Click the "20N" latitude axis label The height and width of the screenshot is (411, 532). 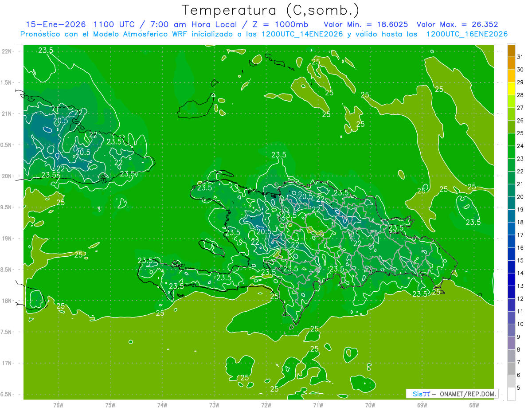click(x=6, y=176)
